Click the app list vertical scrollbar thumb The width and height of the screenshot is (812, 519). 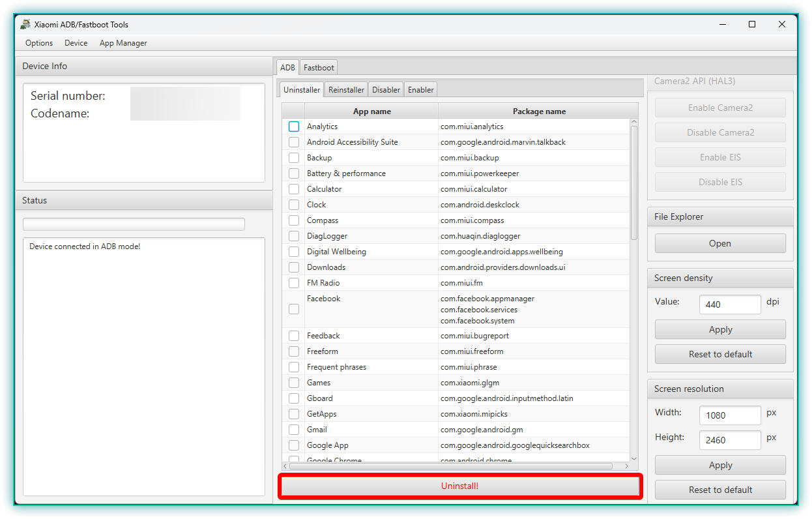(x=634, y=183)
